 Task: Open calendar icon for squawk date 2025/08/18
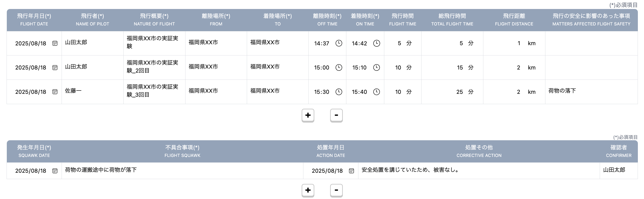(55, 171)
